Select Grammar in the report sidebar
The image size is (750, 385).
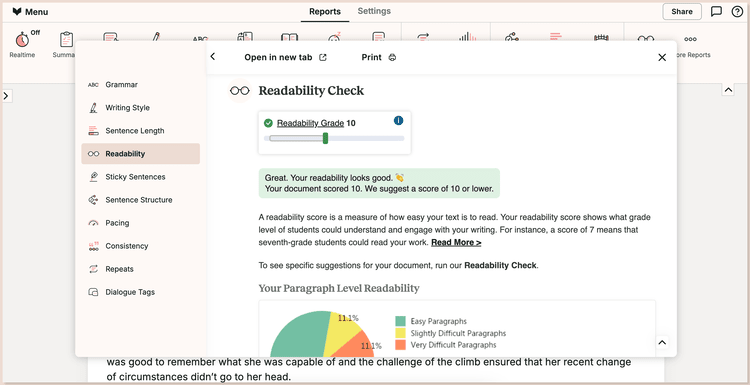(141, 85)
